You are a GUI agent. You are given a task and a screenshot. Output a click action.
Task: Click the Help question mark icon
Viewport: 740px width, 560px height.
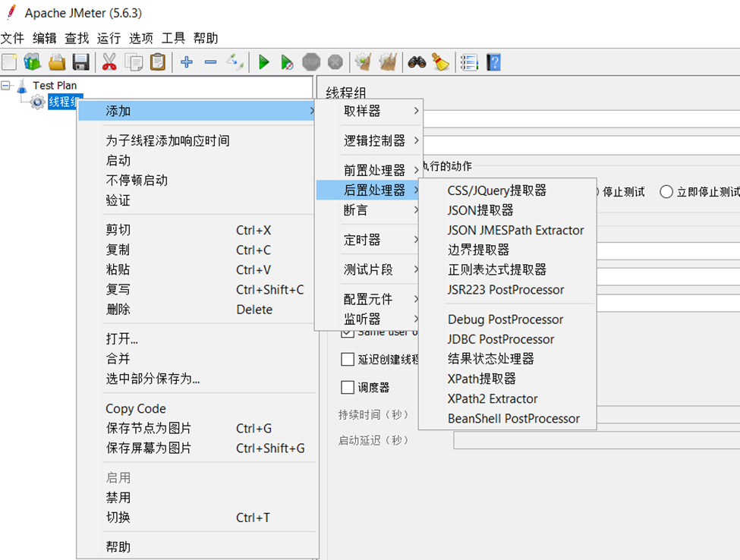point(493,61)
